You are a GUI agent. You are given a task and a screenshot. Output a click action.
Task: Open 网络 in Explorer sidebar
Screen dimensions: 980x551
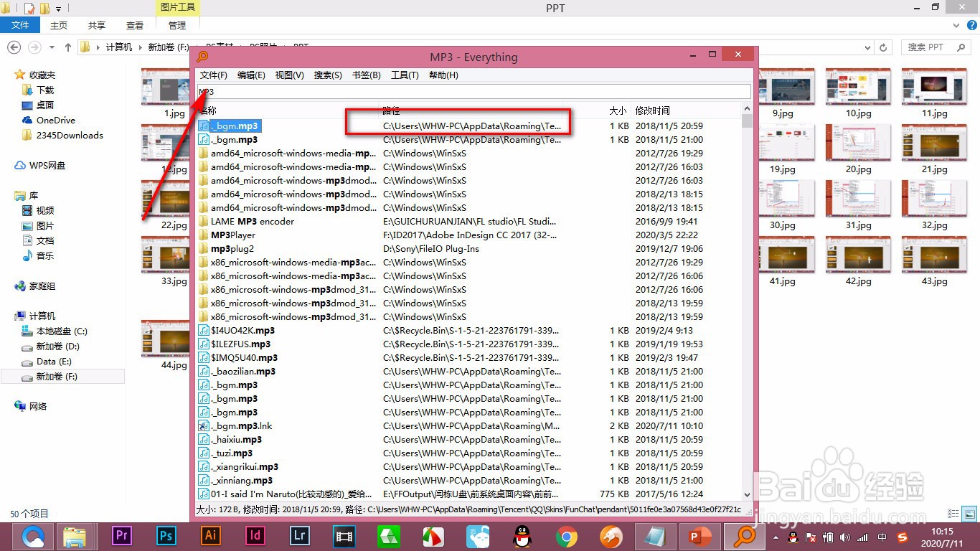pos(38,406)
